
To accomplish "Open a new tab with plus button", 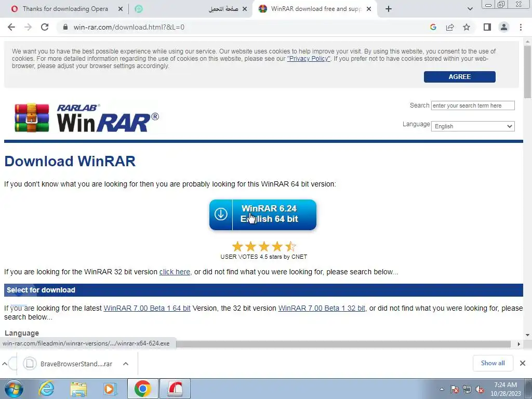I will [389, 9].
